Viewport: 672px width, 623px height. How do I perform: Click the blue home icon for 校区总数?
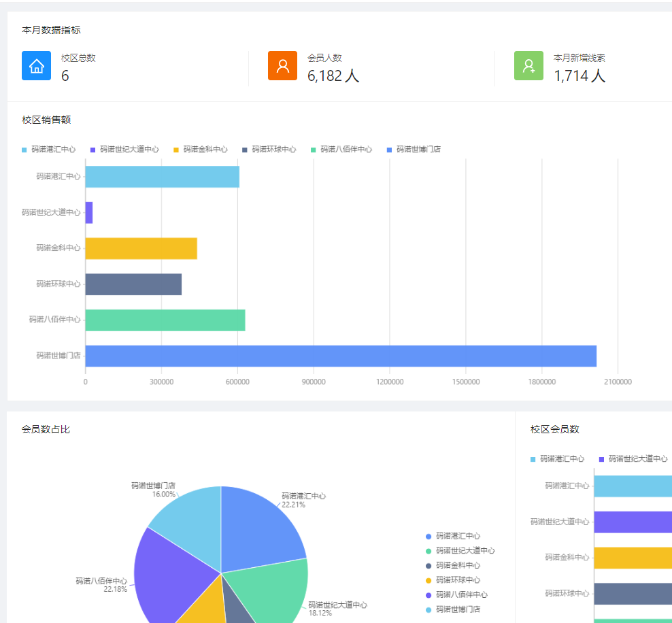coord(37,65)
